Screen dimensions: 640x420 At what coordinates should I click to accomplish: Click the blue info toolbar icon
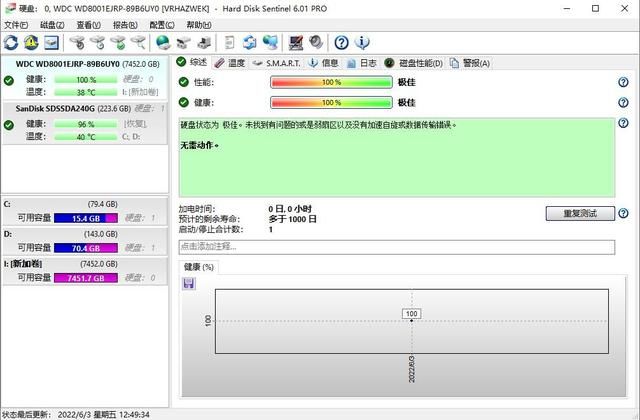(362, 42)
